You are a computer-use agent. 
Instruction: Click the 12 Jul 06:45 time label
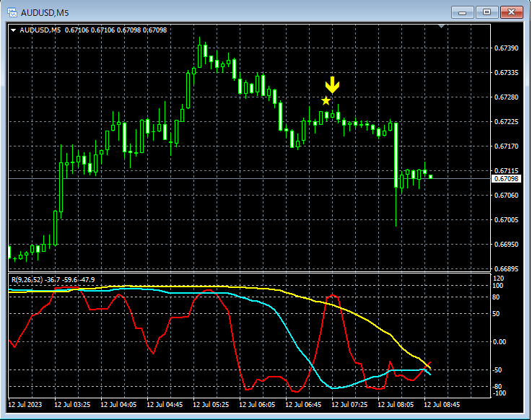(x=303, y=405)
